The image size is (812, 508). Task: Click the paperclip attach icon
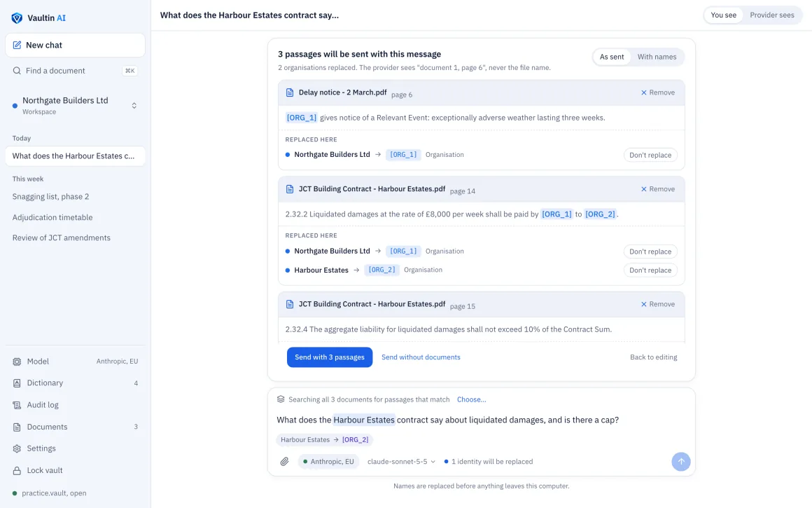pyautogui.click(x=284, y=461)
